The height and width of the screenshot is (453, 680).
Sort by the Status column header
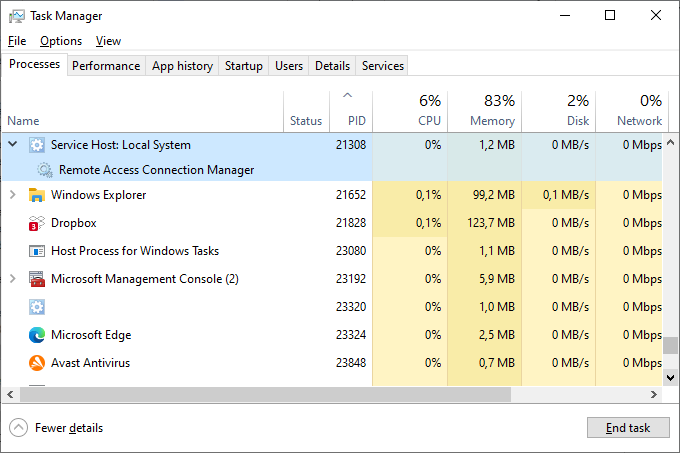click(x=306, y=111)
